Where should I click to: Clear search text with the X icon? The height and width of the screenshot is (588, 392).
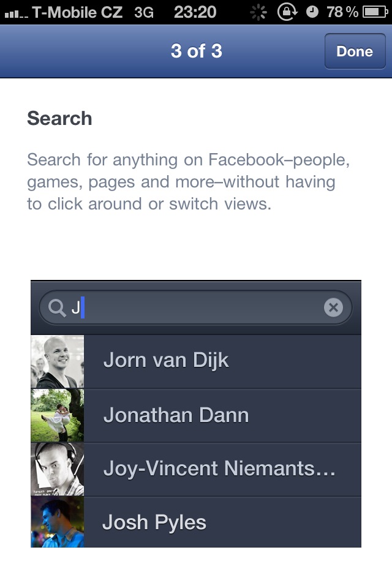[x=333, y=307]
